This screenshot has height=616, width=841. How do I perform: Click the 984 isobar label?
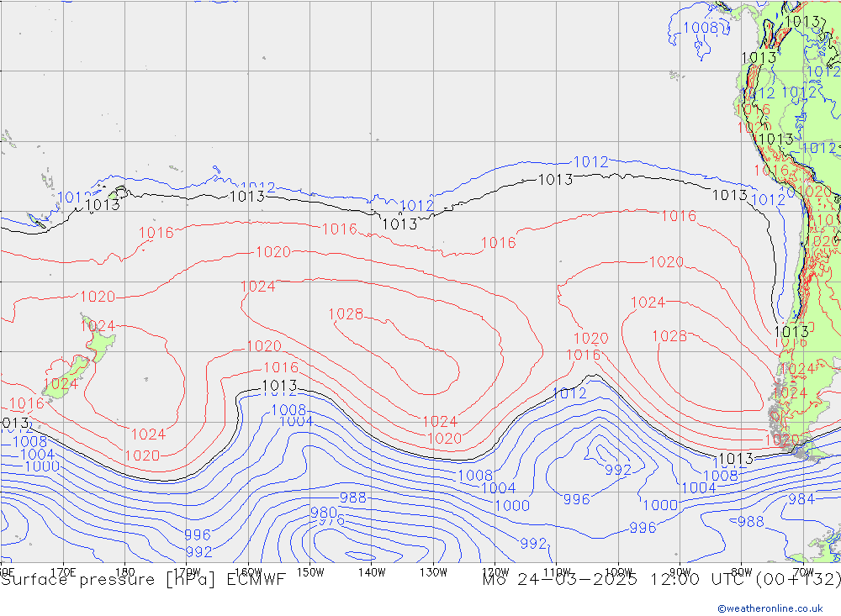pos(801,499)
